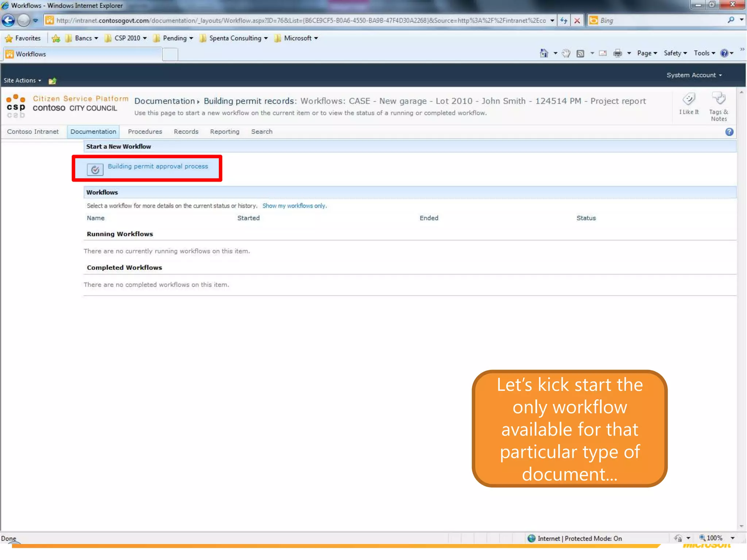Click the Refresh page icon
The image size is (747, 560).
564,20
